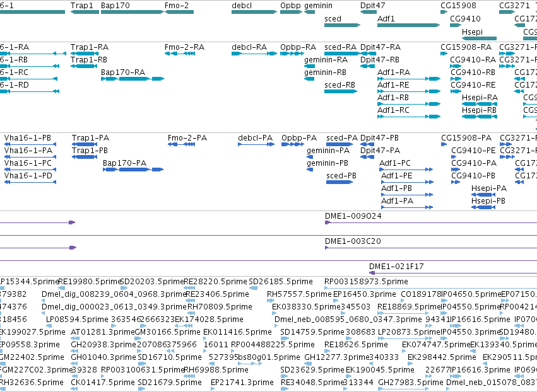The image size is (537, 392).
Task: Click EST RE28220.5prime
Action: click(215, 282)
